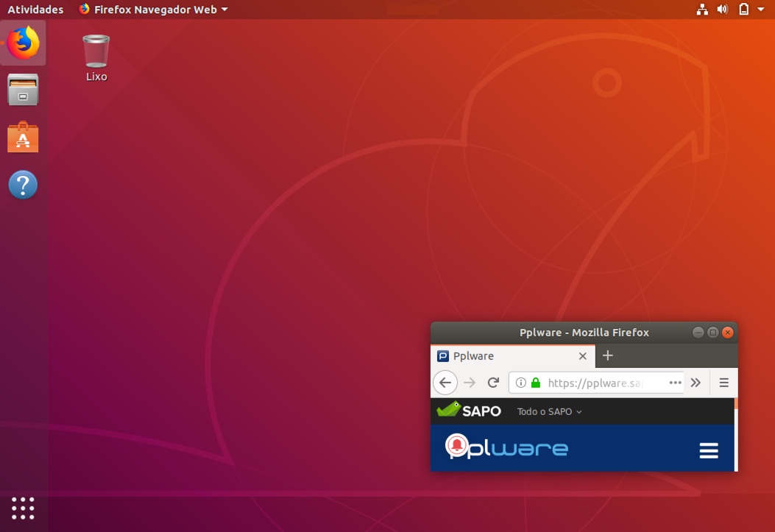Open the Files manager in the dock

coord(23,90)
